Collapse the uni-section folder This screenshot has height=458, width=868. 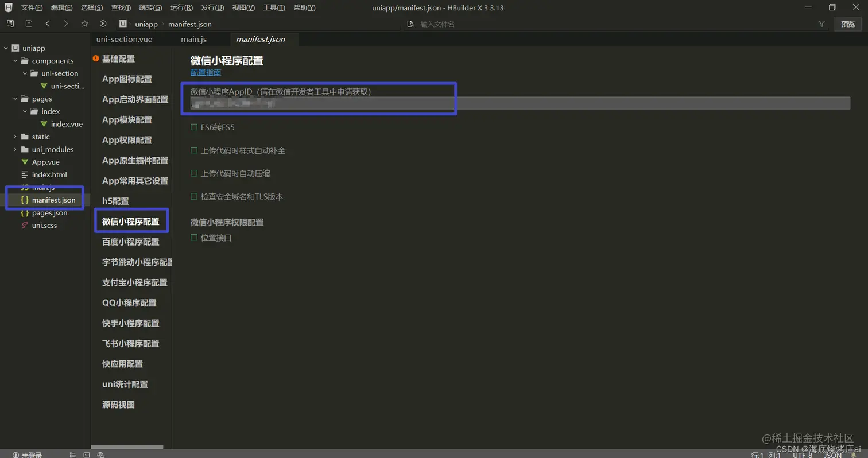coord(25,73)
